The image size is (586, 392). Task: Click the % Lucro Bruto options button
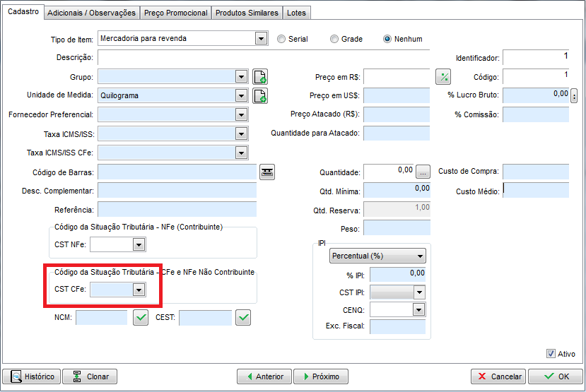coord(574,95)
